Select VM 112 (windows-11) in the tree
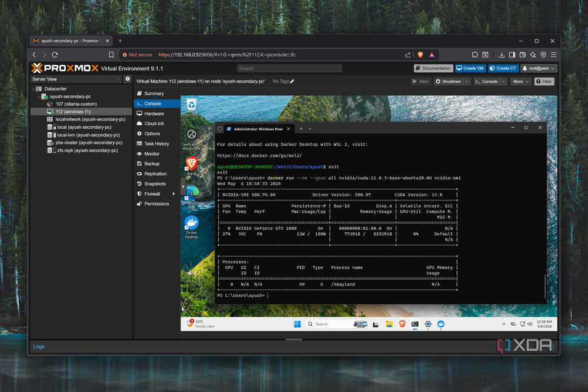The width and height of the screenshot is (588, 392). 73,112
